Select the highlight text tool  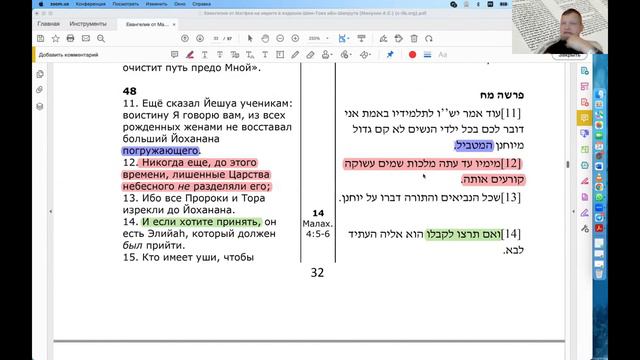click(190, 54)
